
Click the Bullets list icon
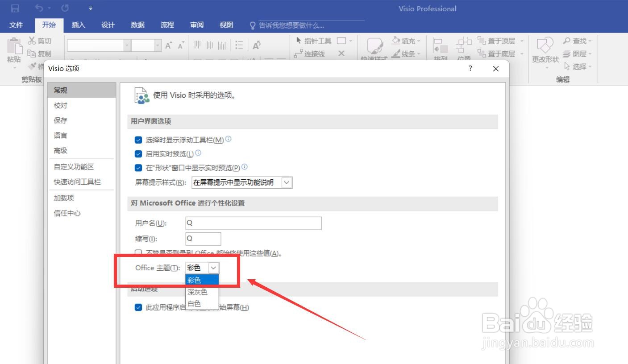(x=239, y=45)
